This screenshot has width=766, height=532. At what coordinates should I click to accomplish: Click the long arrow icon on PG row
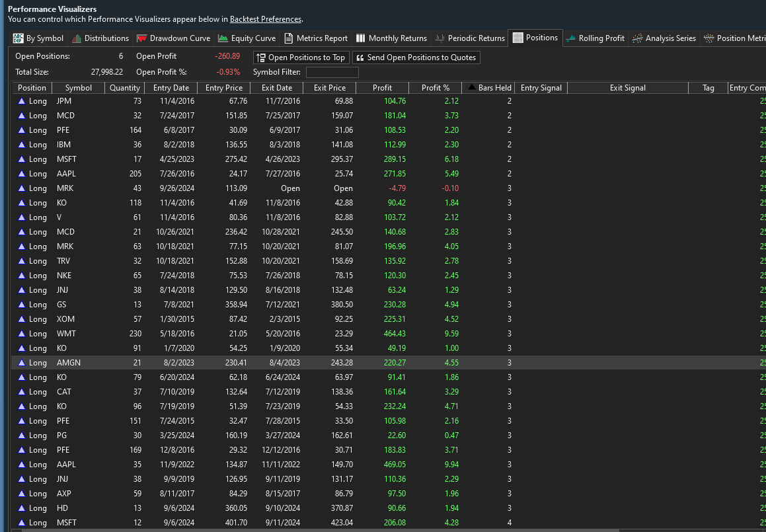coord(21,436)
